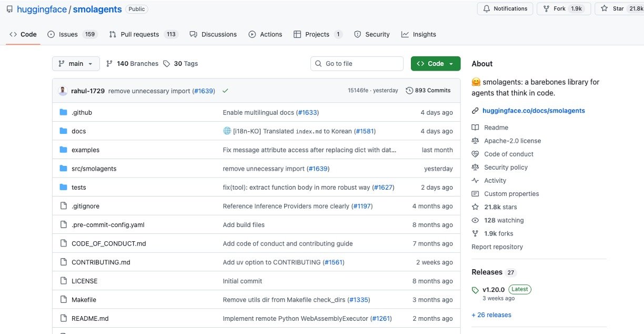Image resolution: width=644 pixels, height=334 pixels.
Task: Open commit history clock icon
Action: [409, 91]
